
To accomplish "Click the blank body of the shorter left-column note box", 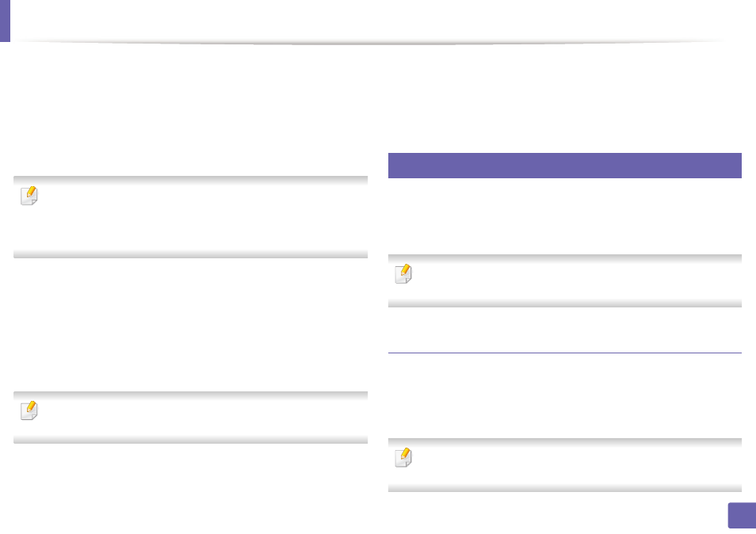I will [x=203, y=418].
